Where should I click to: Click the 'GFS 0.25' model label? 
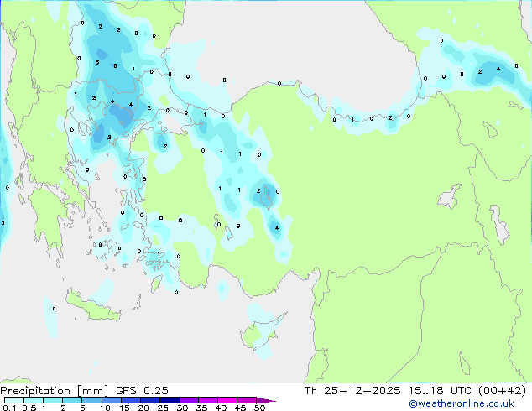click(142, 391)
